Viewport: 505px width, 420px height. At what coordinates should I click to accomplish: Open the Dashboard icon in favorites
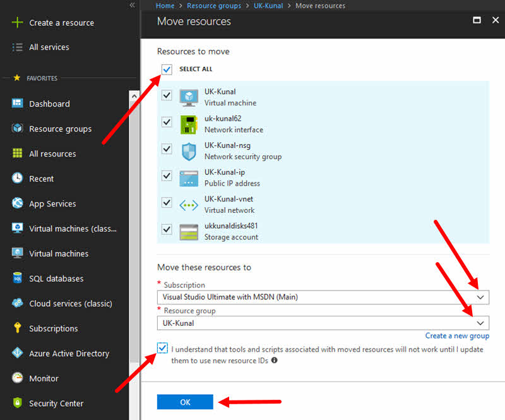pos(17,103)
